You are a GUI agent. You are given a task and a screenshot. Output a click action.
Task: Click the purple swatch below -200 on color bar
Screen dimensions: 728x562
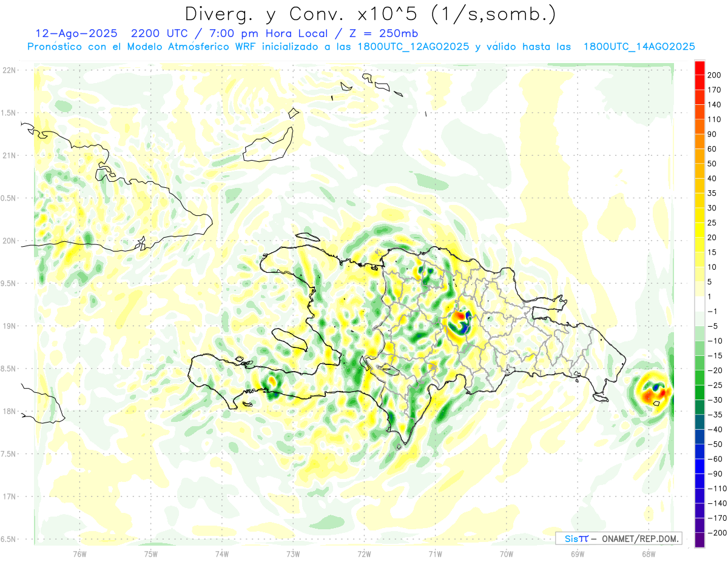coord(699,540)
